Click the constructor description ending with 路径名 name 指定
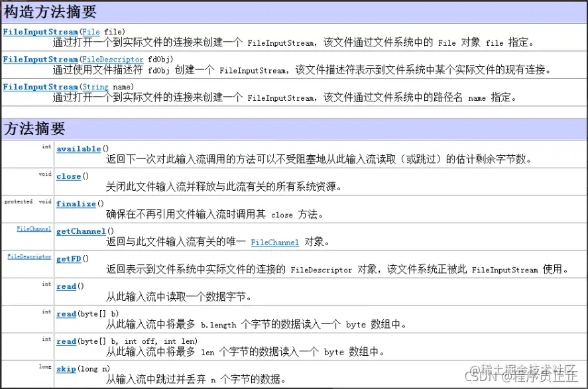 click(x=285, y=97)
